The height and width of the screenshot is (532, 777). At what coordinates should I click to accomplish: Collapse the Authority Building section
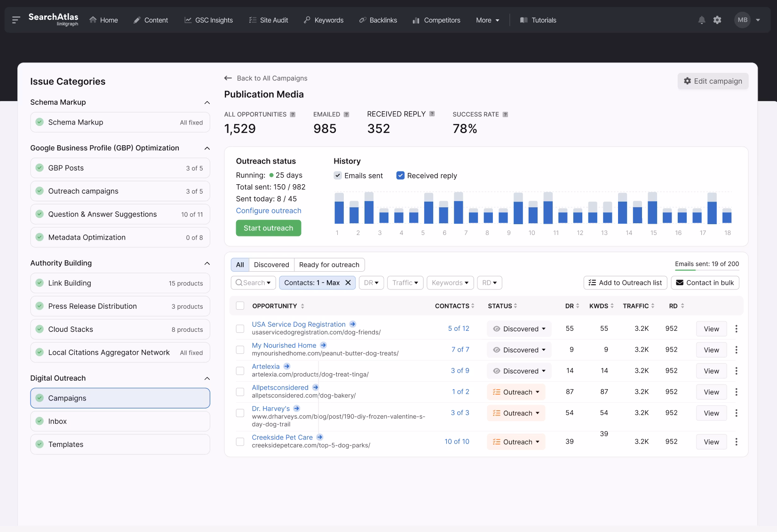tap(207, 263)
